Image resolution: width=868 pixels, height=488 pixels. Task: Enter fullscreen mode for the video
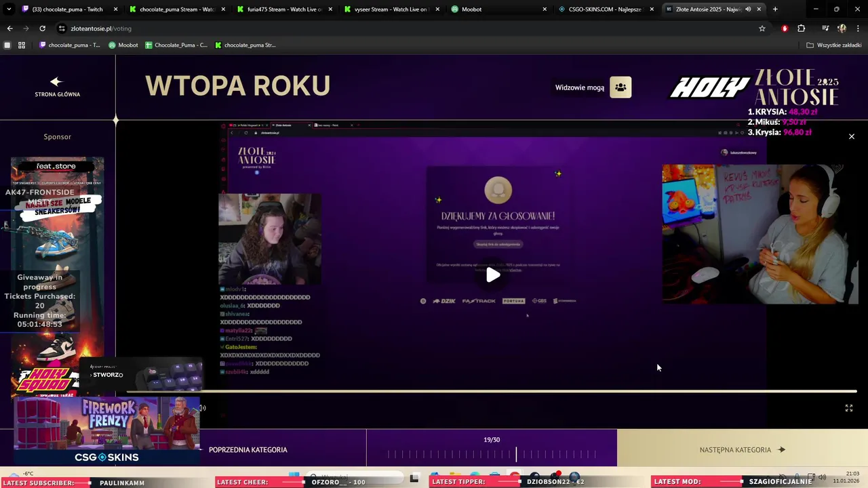848,408
